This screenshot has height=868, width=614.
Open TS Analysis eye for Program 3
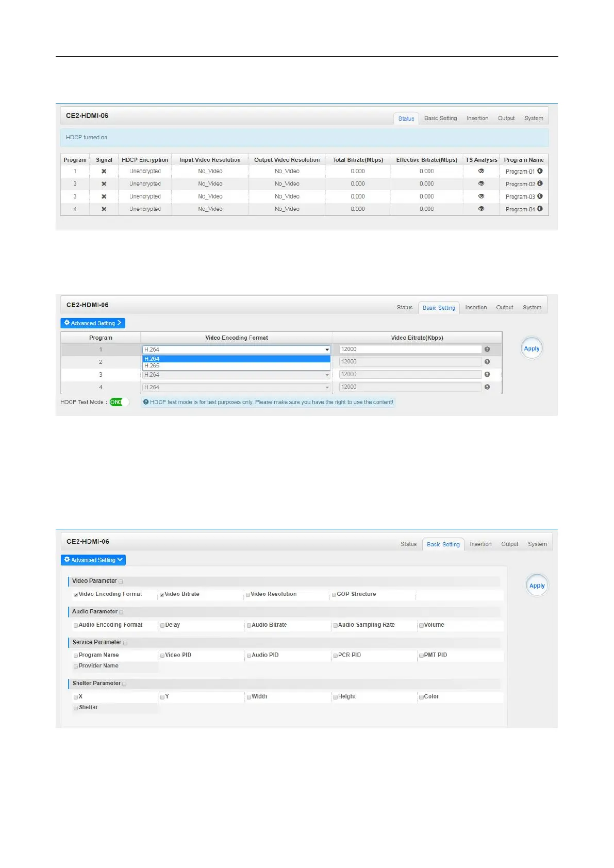[x=481, y=196]
